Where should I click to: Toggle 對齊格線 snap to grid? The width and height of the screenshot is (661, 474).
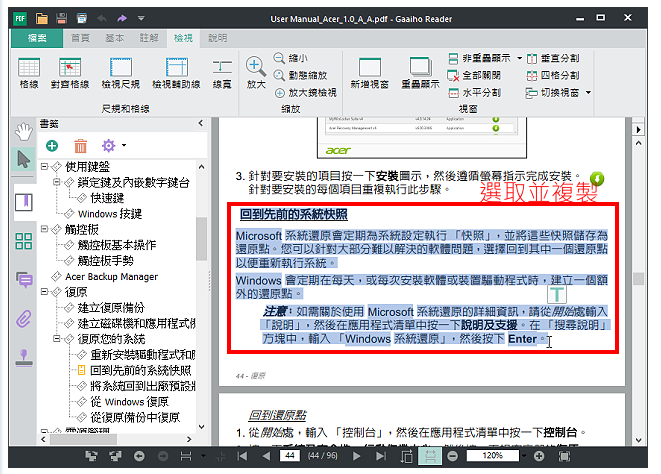tap(70, 73)
